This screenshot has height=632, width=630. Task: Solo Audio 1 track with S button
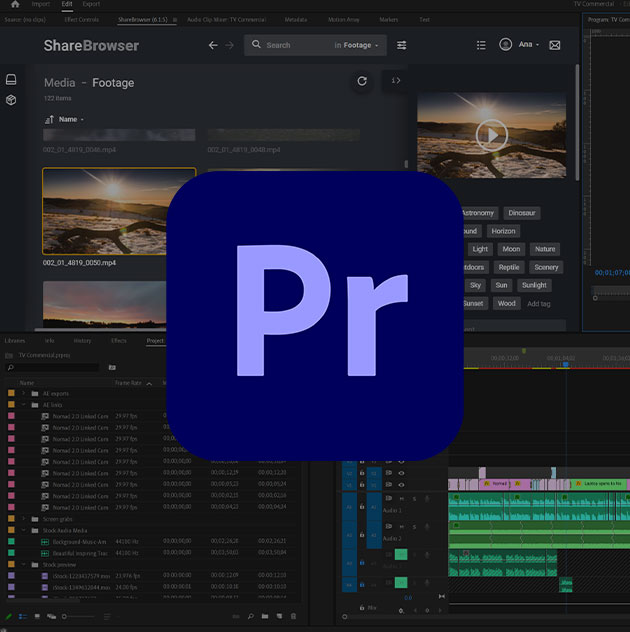[414, 499]
